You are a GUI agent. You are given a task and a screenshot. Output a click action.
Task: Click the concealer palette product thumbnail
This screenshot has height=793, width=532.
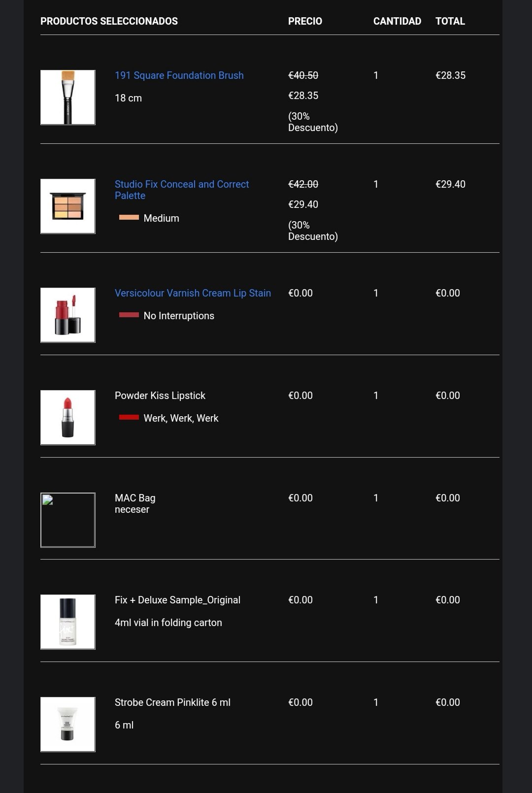click(x=68, y=206)
